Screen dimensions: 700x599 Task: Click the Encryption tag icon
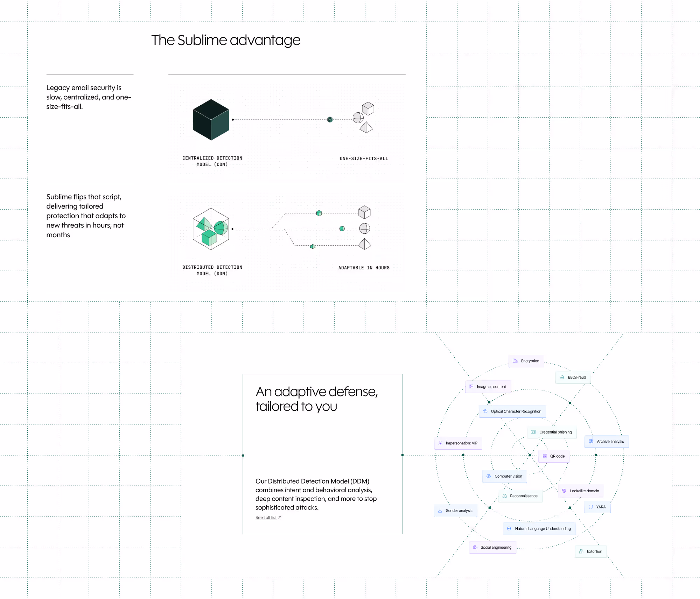click(515, 361)
